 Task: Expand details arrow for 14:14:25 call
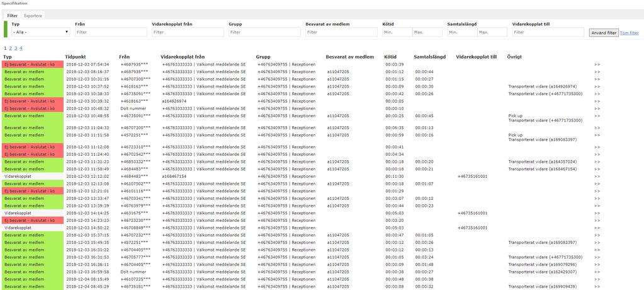[x=597, y=213]
